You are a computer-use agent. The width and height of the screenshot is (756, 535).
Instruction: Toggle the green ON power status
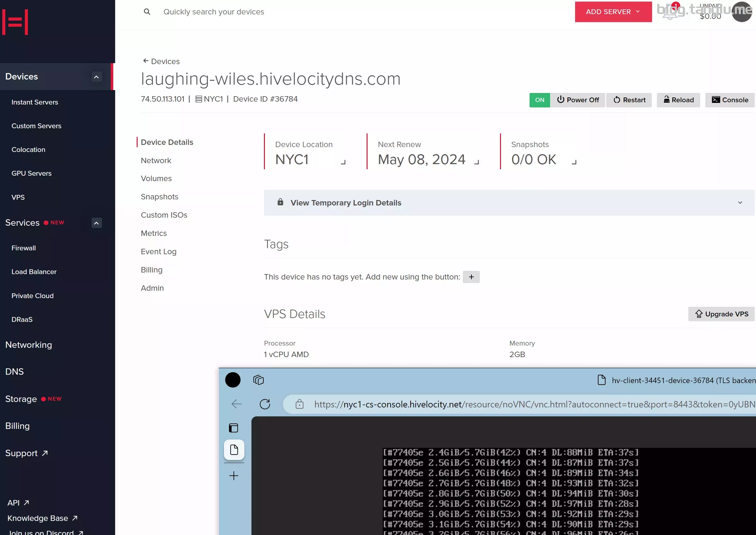click(x=539, y=100)
